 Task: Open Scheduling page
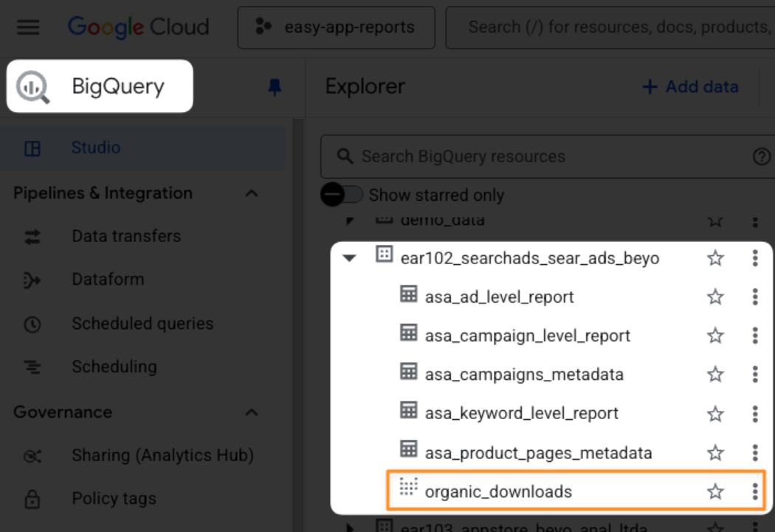click(x=114, y=367)
